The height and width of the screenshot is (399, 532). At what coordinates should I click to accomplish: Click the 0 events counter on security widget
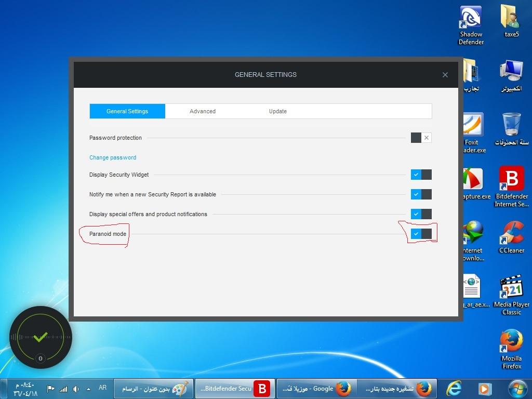click(41, 358)
